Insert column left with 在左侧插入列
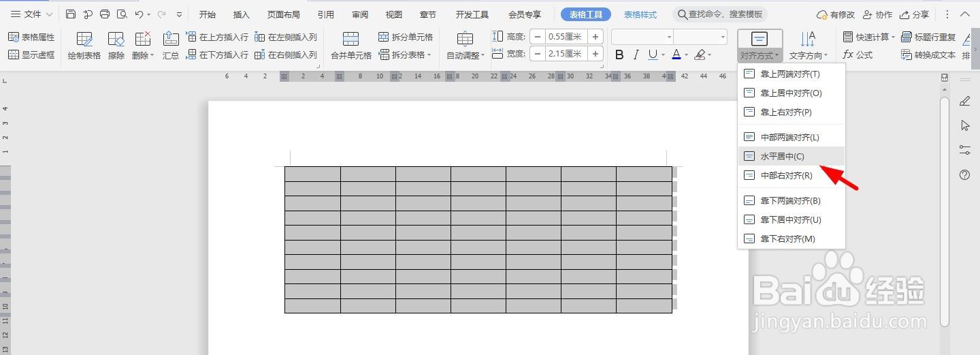This screenshot has height=355, width=980. point(286,37)
